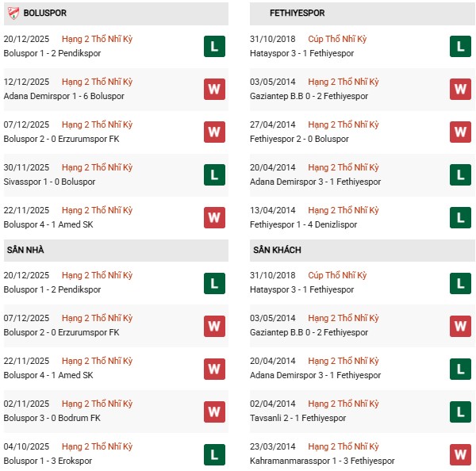The image size is (476, 471).
Task: Click the W badge for Fethiyespor 2-0 Boluspor
Action: tap(461, 132)
